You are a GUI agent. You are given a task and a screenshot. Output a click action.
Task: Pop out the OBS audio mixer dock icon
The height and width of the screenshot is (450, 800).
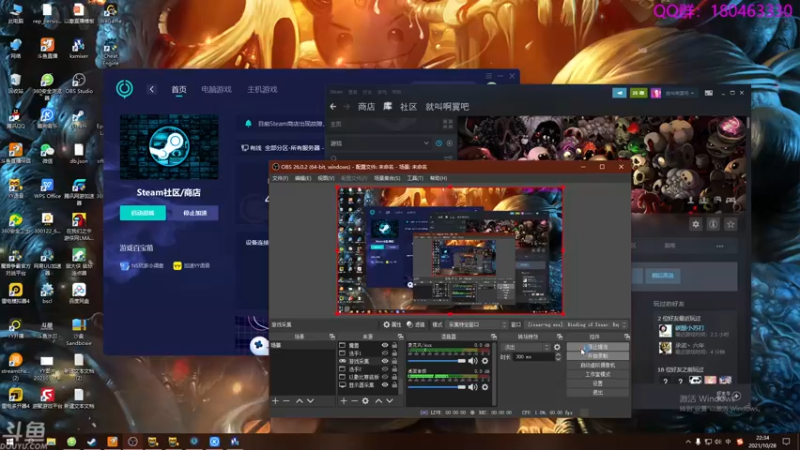[493, 337]
